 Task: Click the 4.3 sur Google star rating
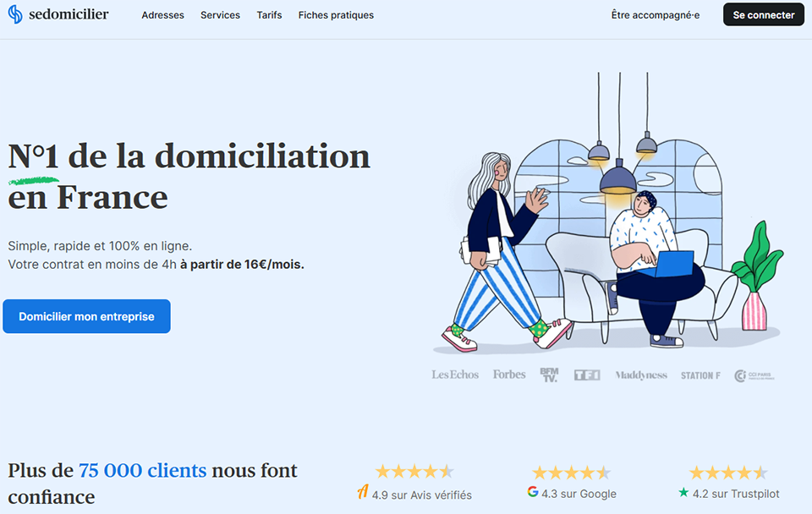tap(570, 472)
